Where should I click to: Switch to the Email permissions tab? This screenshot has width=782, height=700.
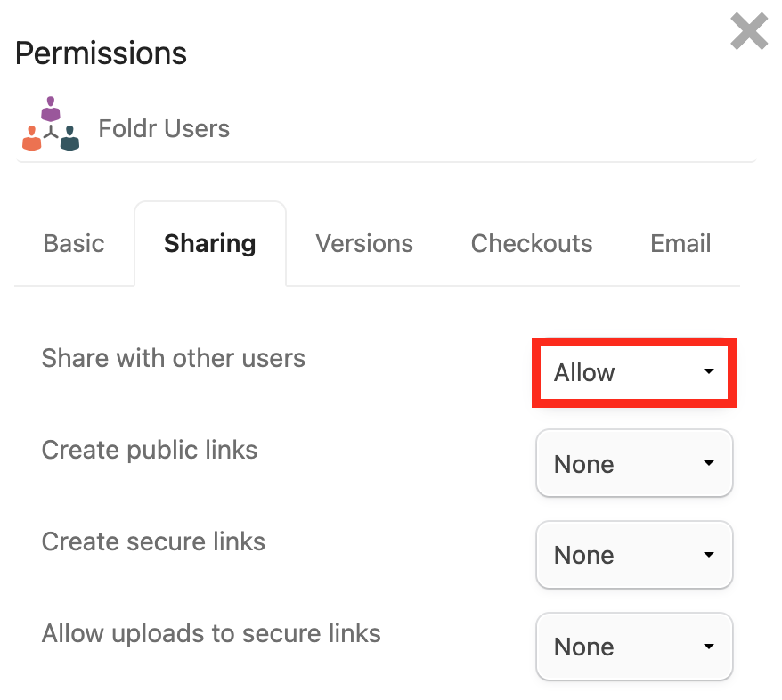(680, 244)
